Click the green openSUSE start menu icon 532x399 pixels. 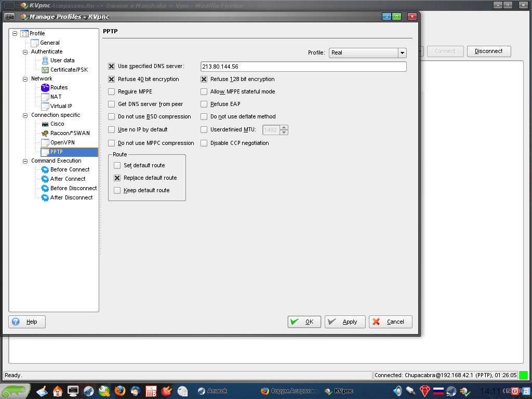point(15,391)
